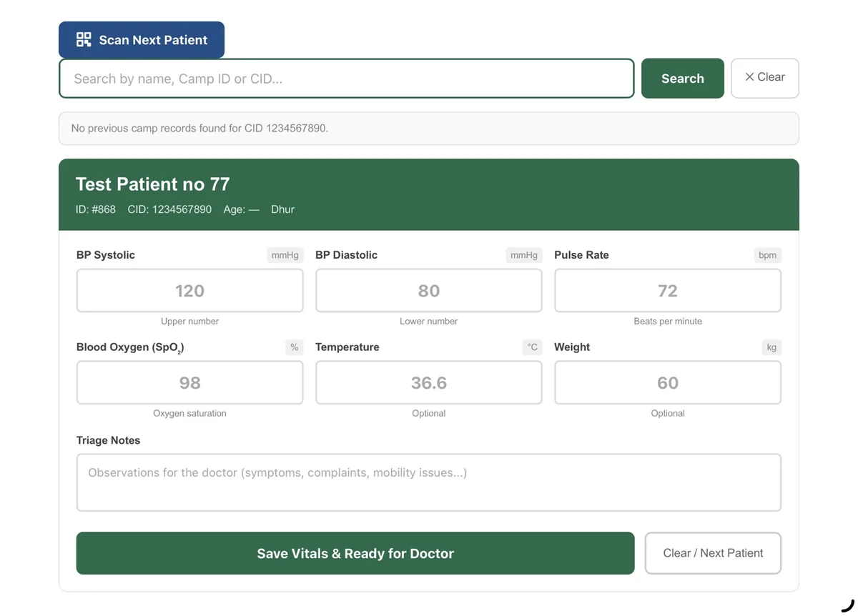Click the Triage Notes text area
The height and width of the screenshot is (616, 858).
(428, 482)
